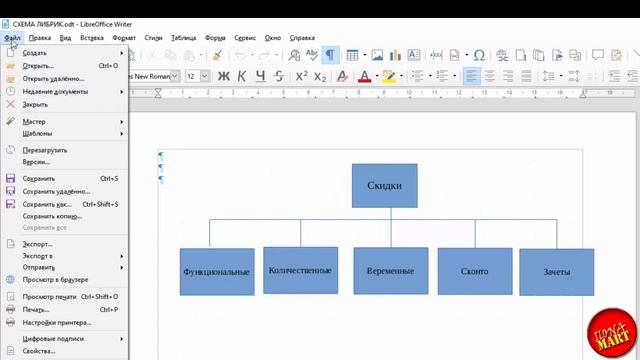This screenshot has height=360, width=640.
Task: Toggle formatting marks (¶) display
Action: pos(330,55)
